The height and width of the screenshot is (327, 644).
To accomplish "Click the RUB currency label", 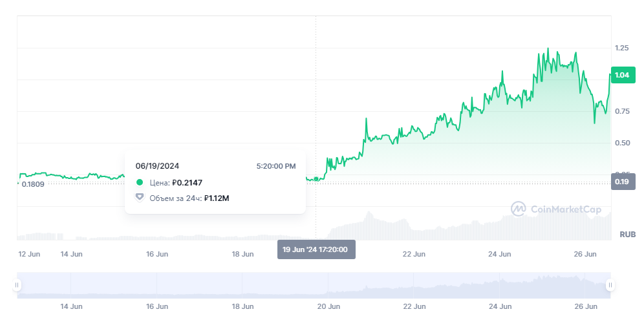I will point(628,234).
